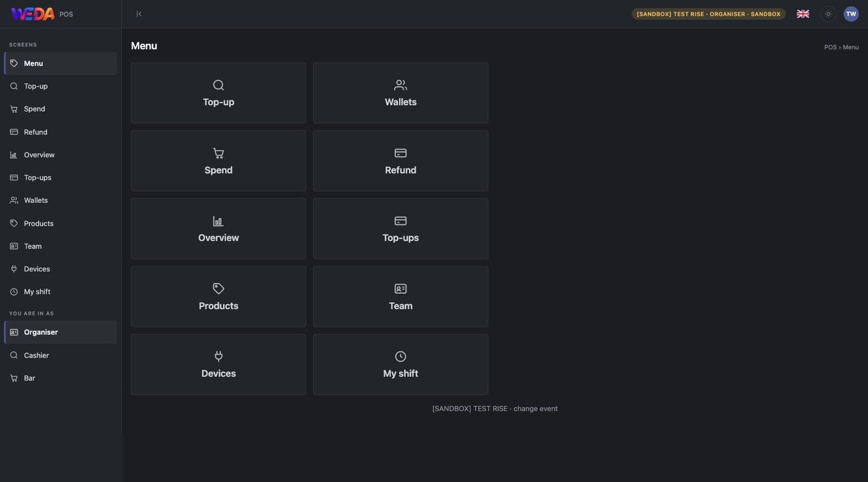Switch role to Organiser in sidebar

(x=61, y=332)
